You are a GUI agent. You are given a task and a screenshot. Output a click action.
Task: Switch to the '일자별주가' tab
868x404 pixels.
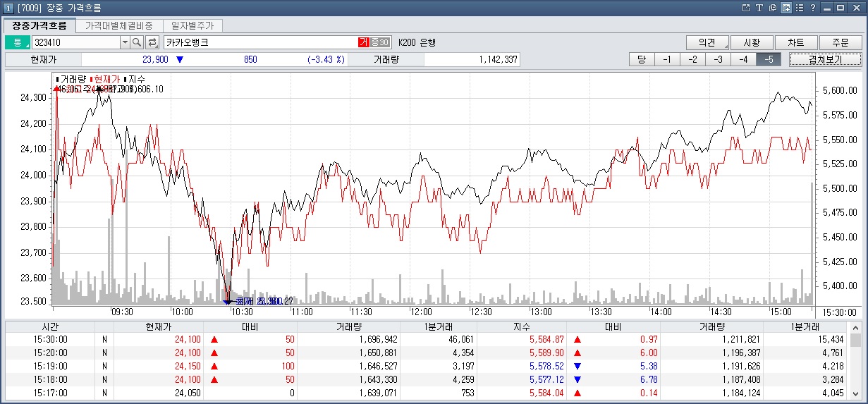(x=192, y=25)
